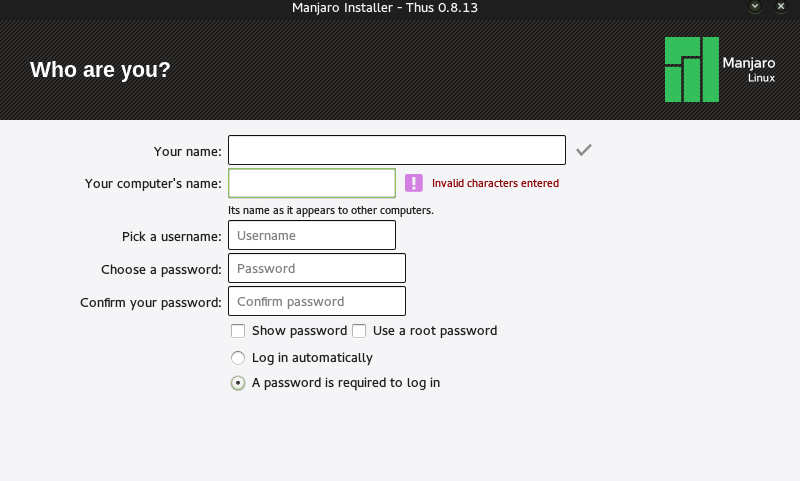Tick the Use a root password checkbox

tap(359, 331)
